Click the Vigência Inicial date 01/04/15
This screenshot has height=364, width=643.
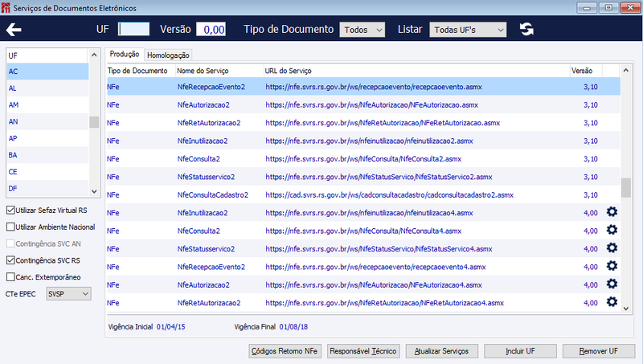point(170,327)
